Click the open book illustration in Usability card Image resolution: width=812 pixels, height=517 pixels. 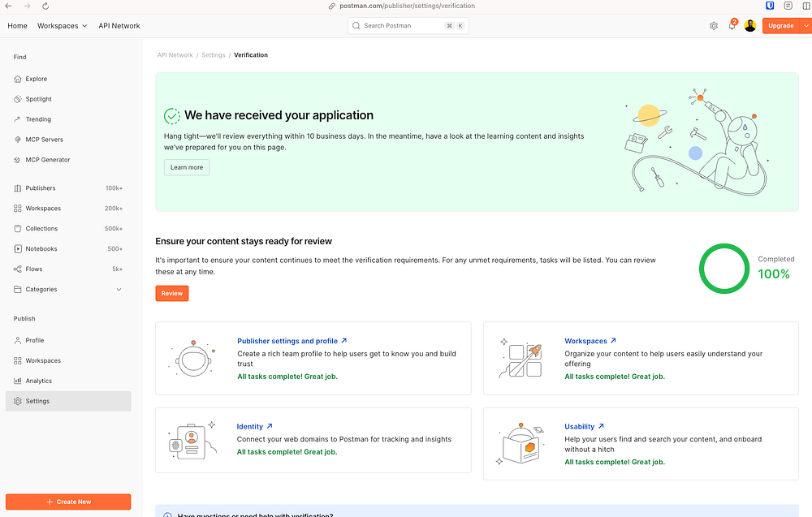(x=520, y=443)
